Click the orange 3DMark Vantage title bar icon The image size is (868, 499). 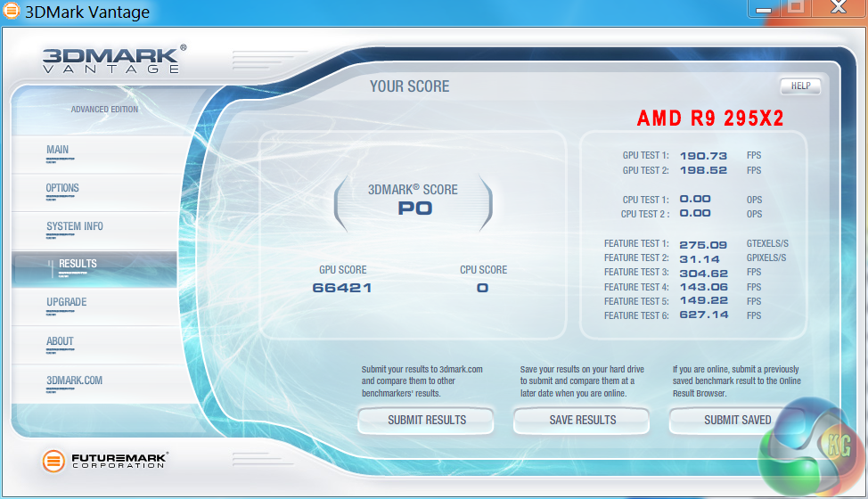tap(11, 11)
